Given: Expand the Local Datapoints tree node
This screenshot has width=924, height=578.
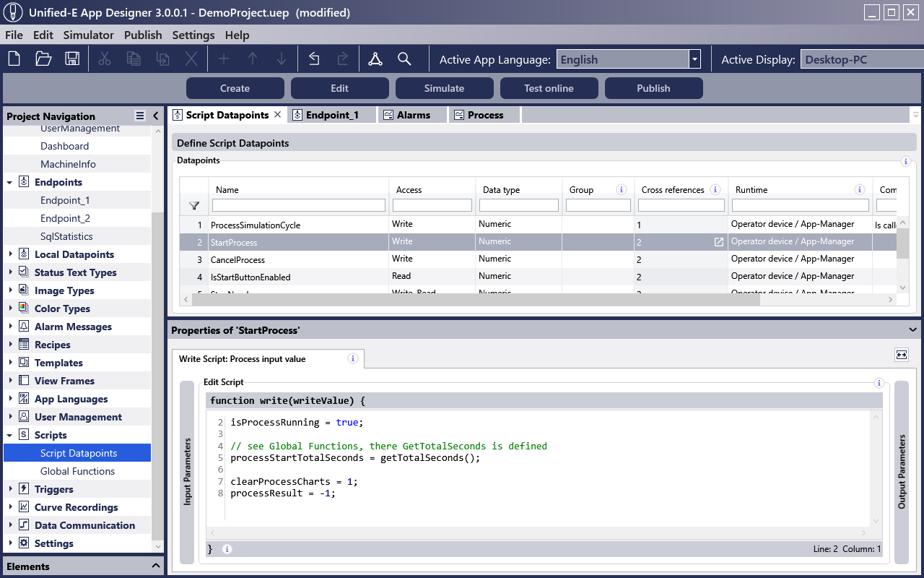Looking at the screenshot, I should pos(10,254).
